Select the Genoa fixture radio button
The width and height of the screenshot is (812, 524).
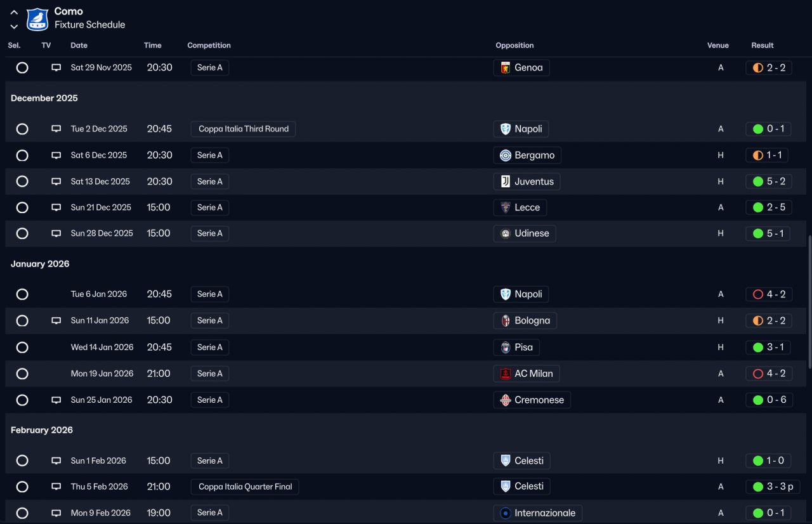22,68
